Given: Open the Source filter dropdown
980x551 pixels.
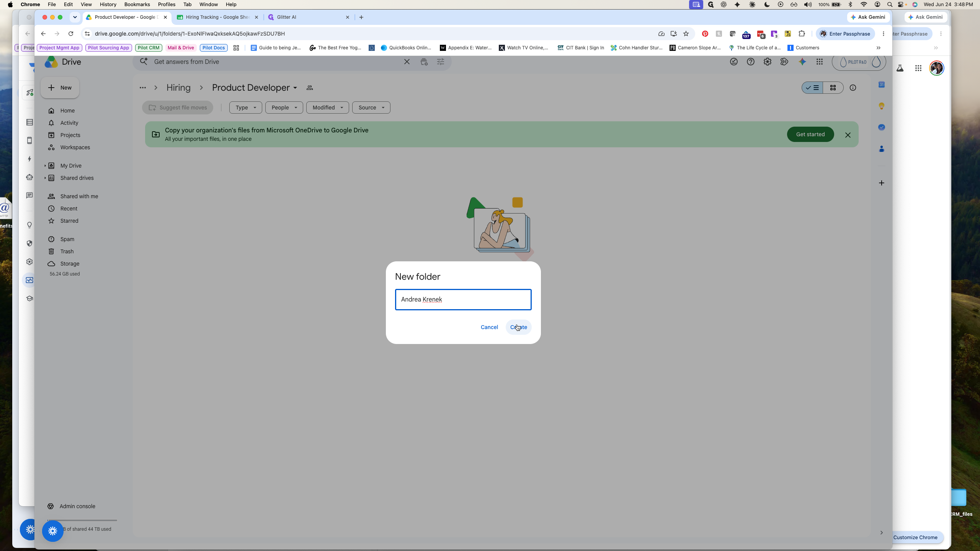Looking at the screenshot, I should [371, 108].
